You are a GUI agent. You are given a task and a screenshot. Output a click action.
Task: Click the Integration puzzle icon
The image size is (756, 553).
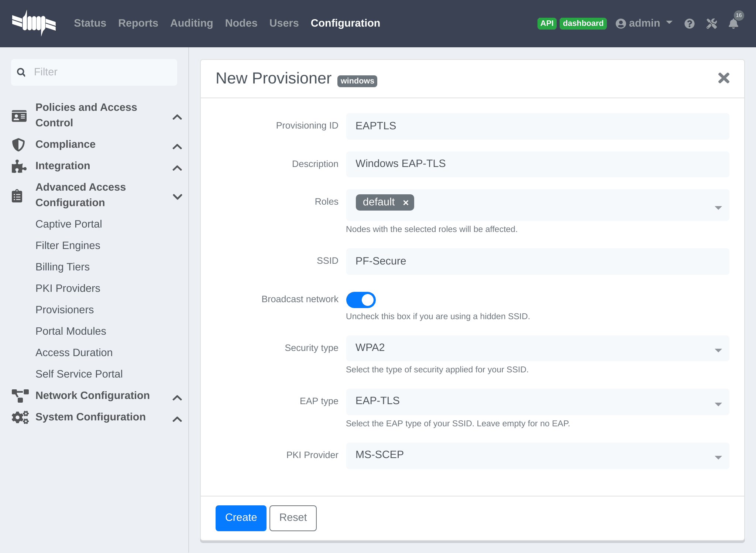click(18, 166)
